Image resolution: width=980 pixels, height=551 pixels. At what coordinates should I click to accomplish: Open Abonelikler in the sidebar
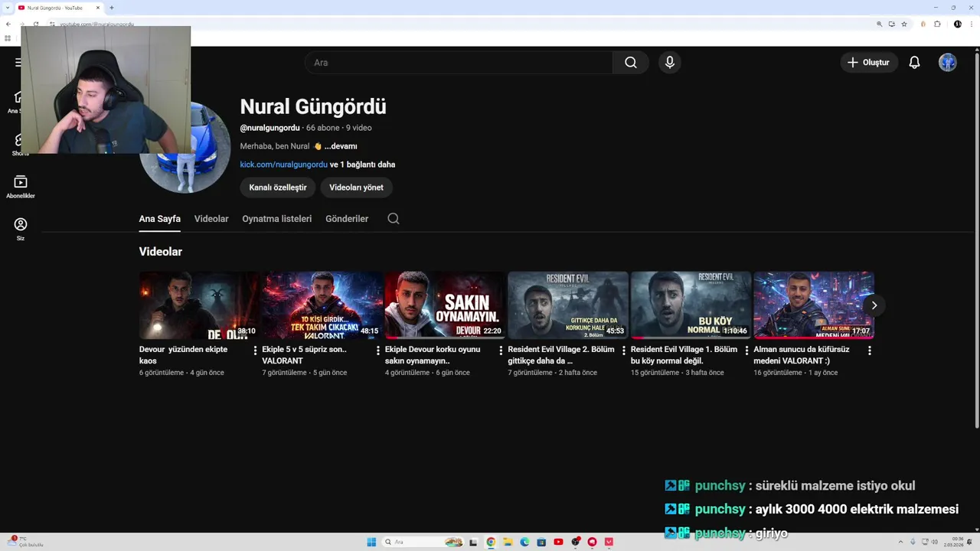point(21,186)
